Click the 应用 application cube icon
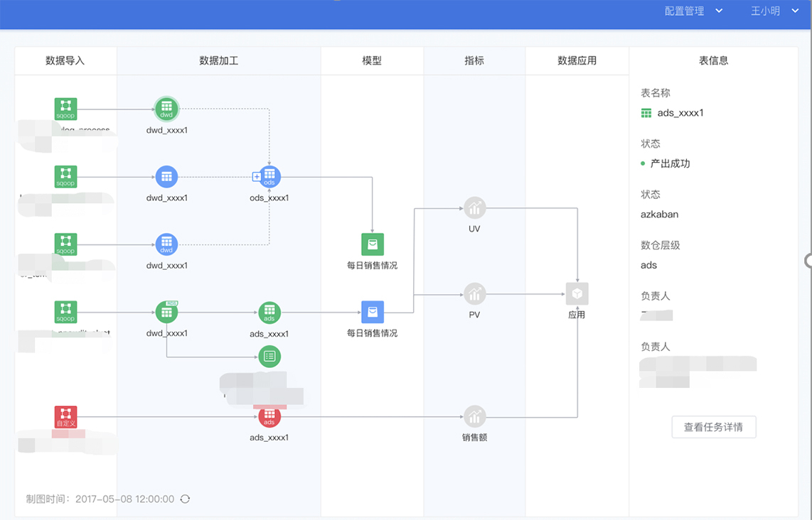This screenshot has height=520, width=812. click(577, 293)
